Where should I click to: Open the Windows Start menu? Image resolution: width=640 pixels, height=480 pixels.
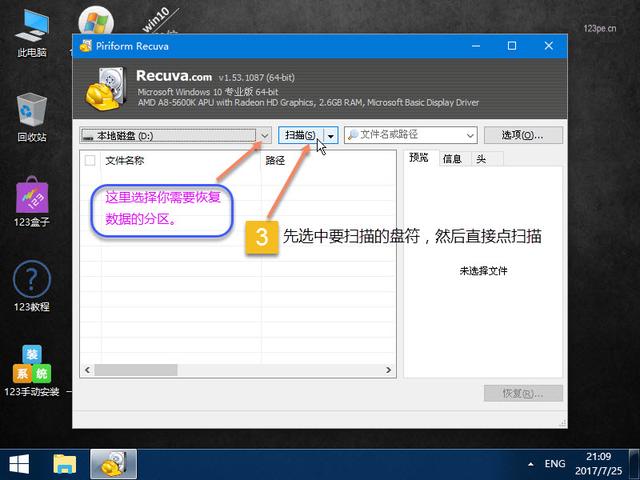19,464
